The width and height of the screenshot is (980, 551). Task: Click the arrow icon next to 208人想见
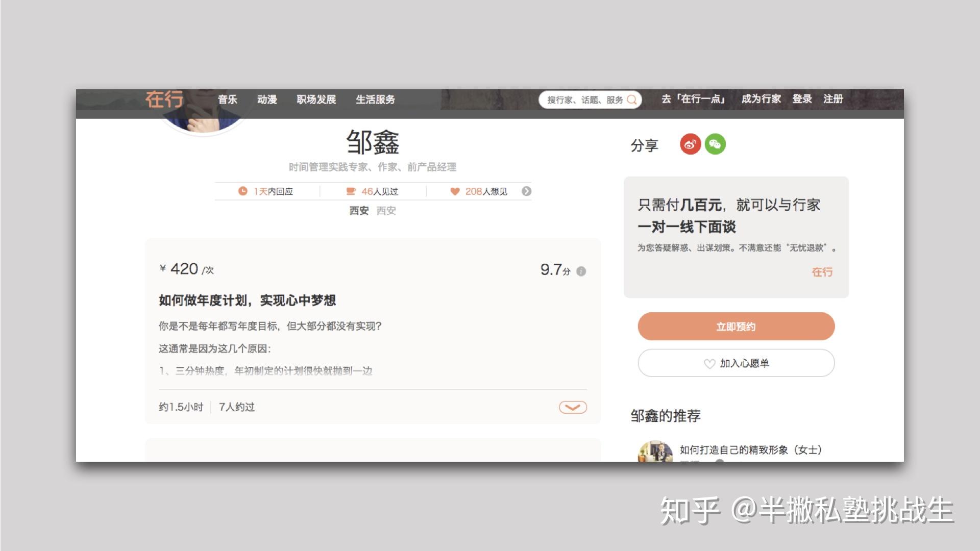(526, 191)
